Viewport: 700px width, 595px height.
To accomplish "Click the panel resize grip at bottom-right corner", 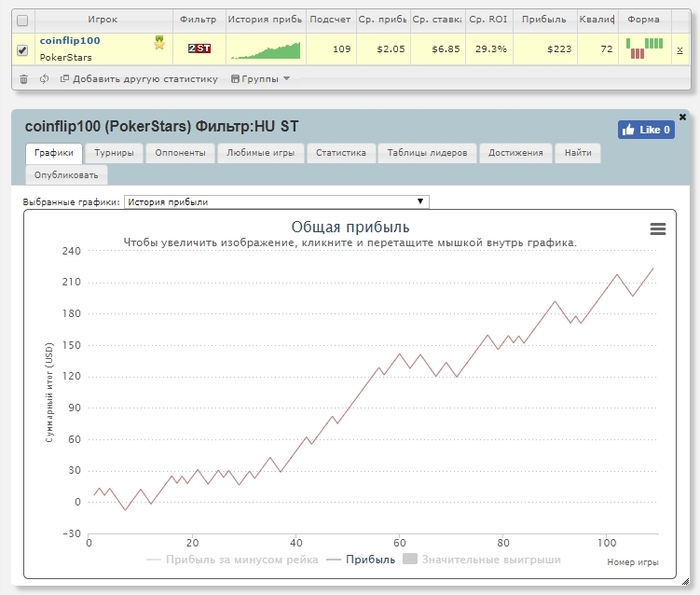I will (x=685, y=581).
